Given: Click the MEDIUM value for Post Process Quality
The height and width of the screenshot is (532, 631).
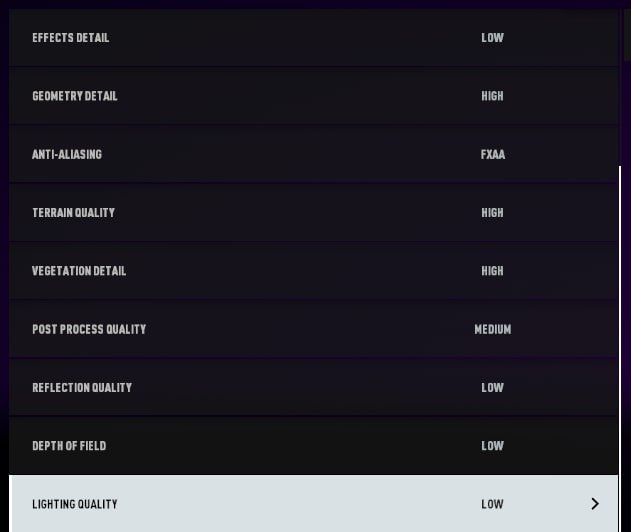Looking at the screenshot, I should [492, 329].
